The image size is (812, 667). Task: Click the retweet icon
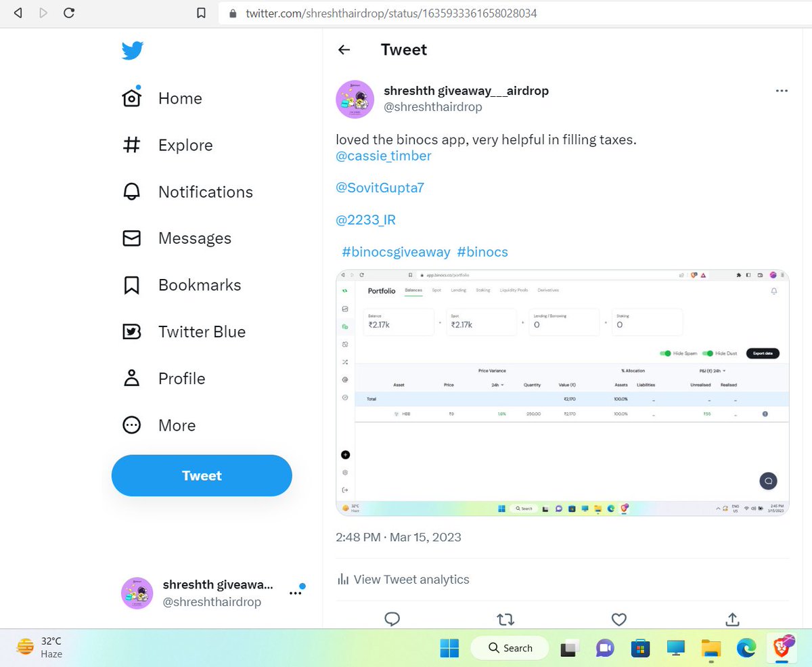[x=505, y=619]
